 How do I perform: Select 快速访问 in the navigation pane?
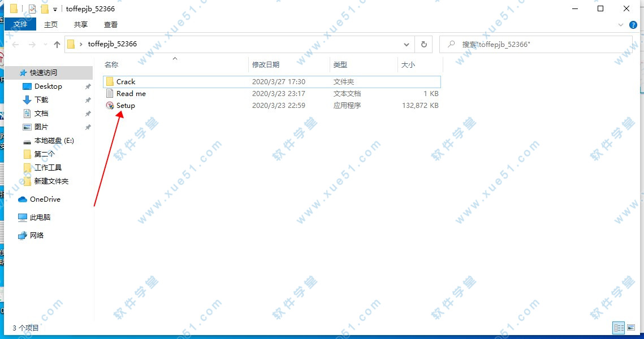[x=43, y=73]
